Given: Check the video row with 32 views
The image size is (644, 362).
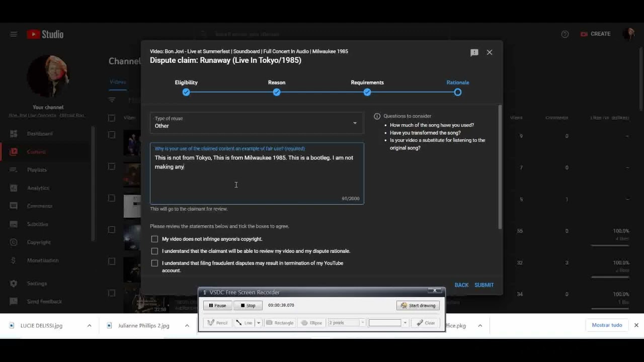Looking at the screenshot, I should click(112, 261).
